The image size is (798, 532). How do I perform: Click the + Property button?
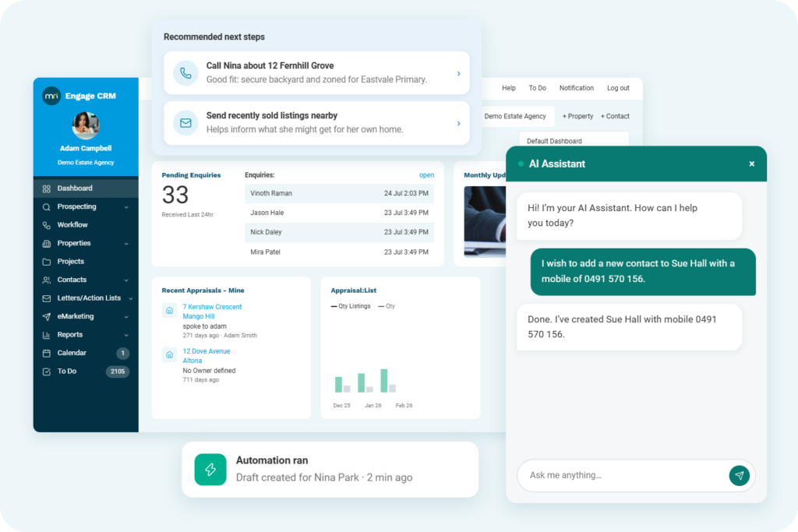(577, 117)
